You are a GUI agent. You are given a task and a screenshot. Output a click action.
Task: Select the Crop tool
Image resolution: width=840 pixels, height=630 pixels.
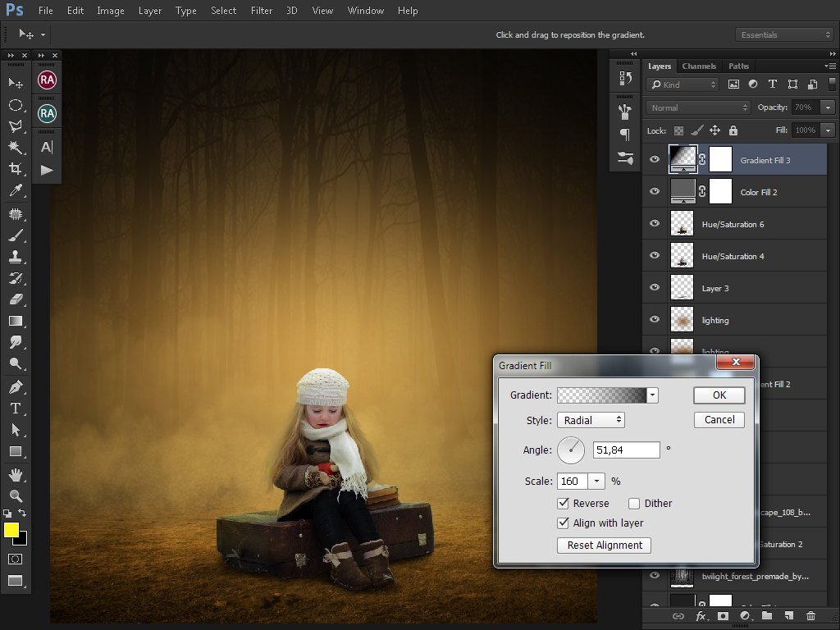[x=15, y=169]
